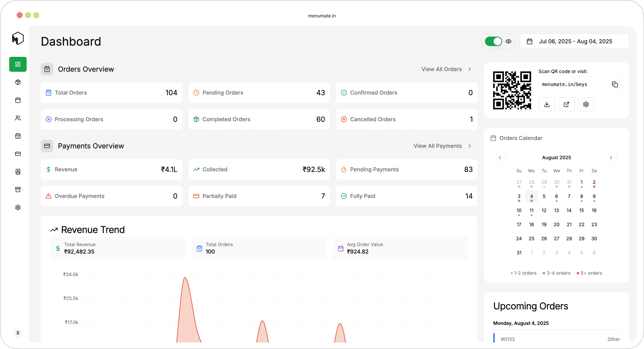Viewport: 644px width, 349px height.
Task: Show preview using the eye icon
Action: 509,41
